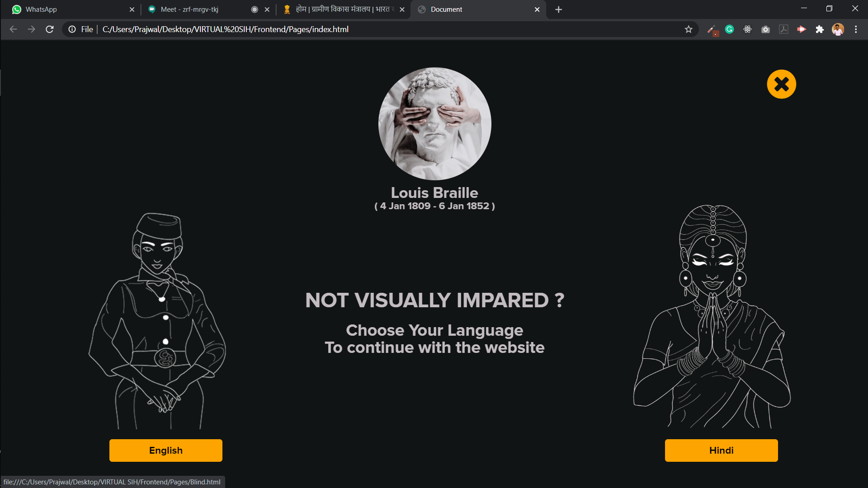Click the namaste woman illustration

point(712,316)
